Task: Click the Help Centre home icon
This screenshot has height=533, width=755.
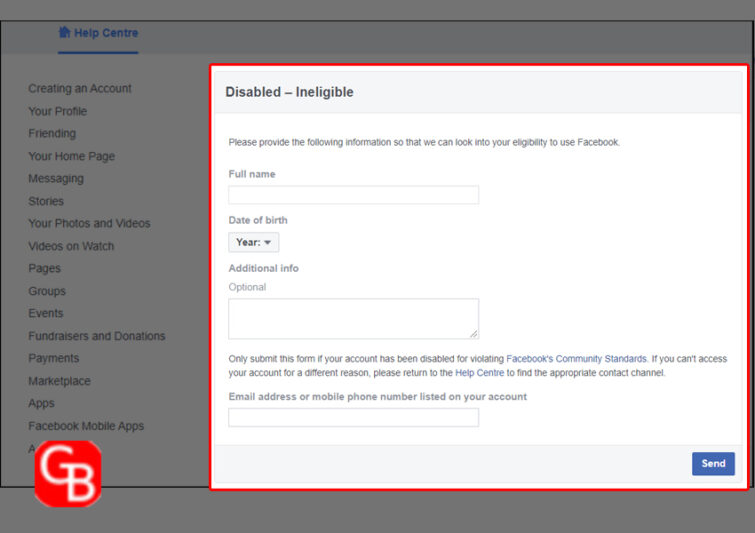Action: point(65,32)
